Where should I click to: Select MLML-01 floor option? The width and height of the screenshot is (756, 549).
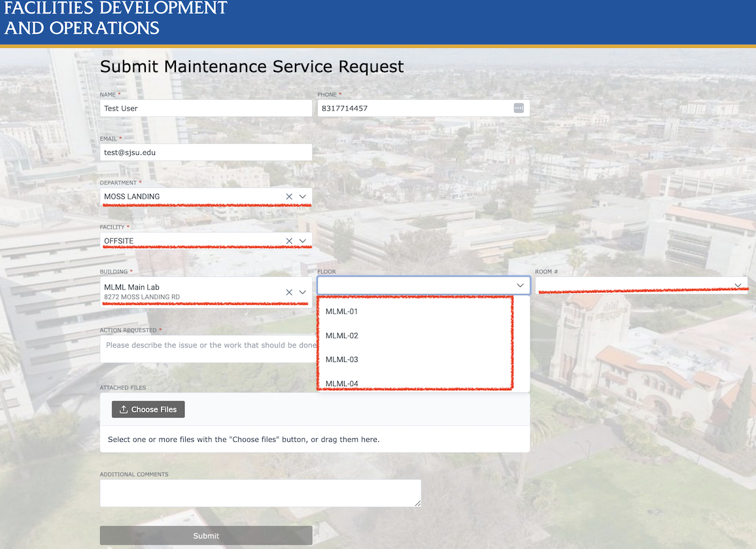point(342,312)
